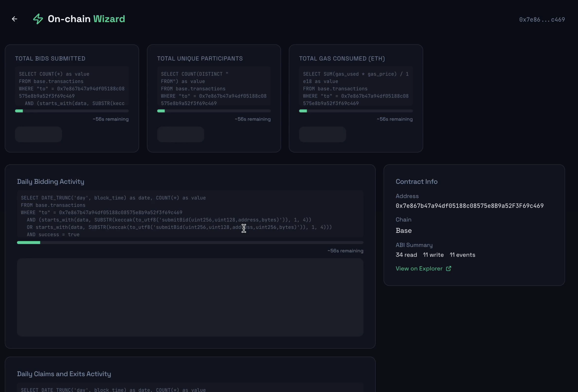The height and width of the screenshot is (392, 578).
Task: Click the Total Bids Submitted card title
Action: [50, 58]
